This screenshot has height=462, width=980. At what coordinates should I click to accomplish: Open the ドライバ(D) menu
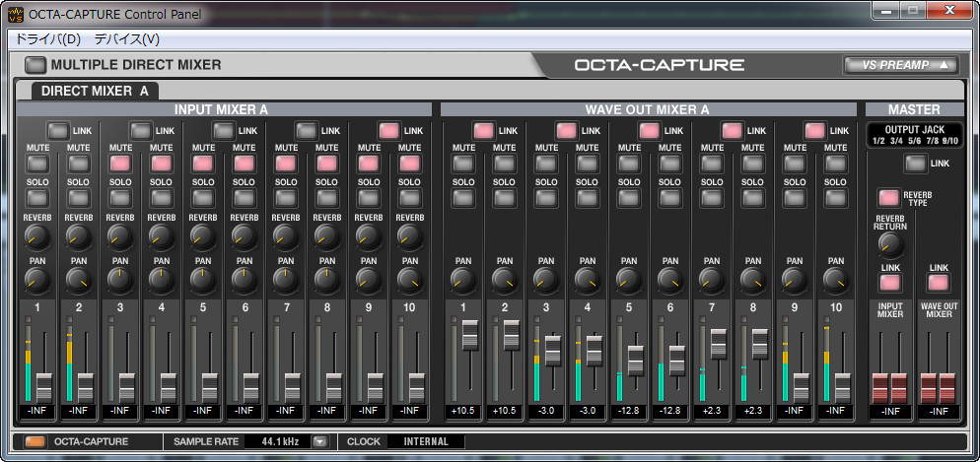(48, 39)
